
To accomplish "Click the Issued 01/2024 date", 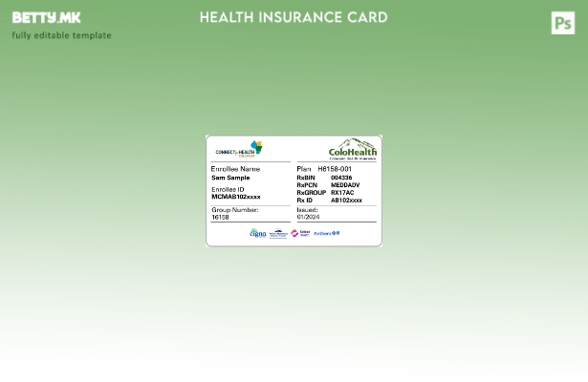I will click(x=308, y=217).
